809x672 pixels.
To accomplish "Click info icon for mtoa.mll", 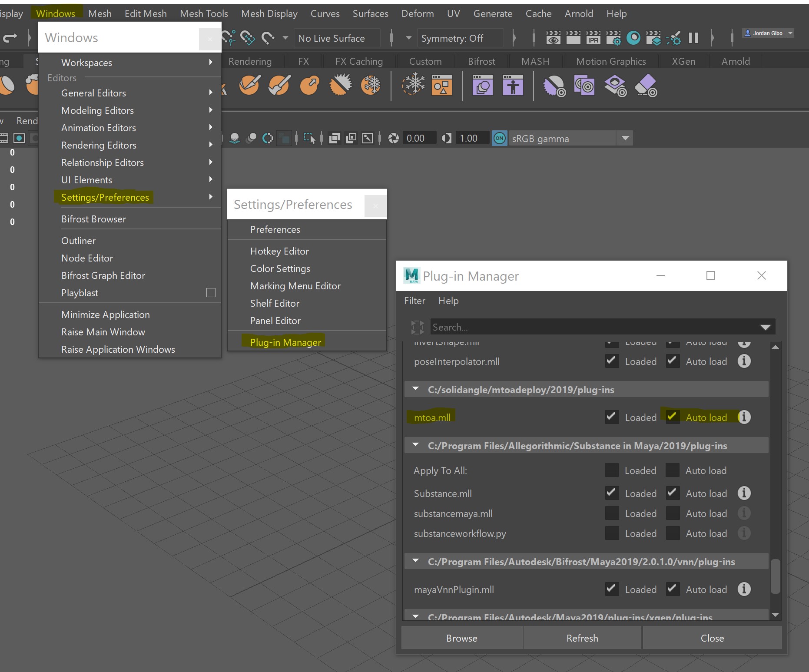I will click(744, 417).
